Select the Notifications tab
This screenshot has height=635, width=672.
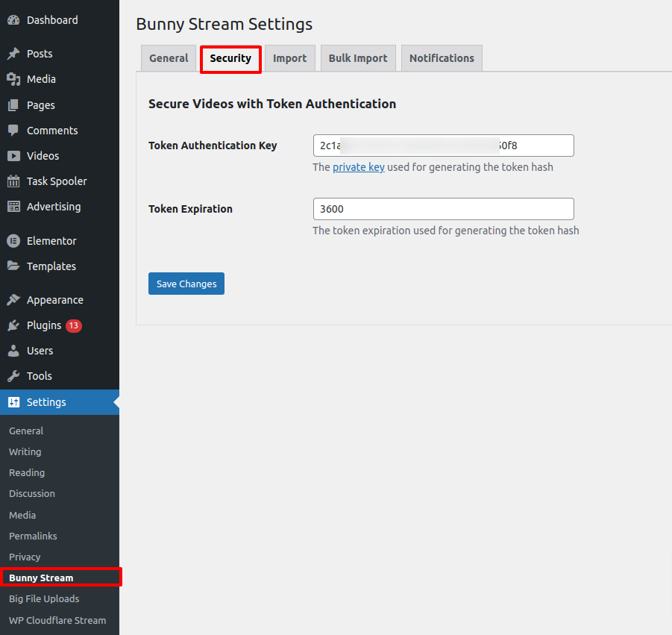tap(442, 58)
